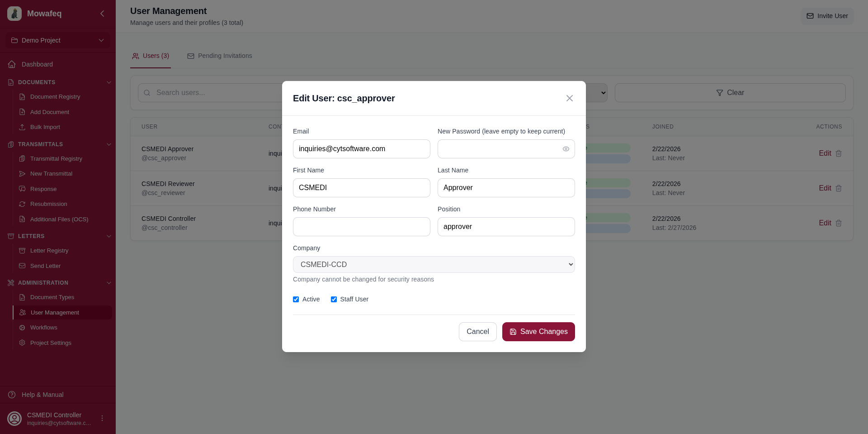868x434 pixels.
Task: Select the Users (3) tab
Action: (x=151, y=56)
